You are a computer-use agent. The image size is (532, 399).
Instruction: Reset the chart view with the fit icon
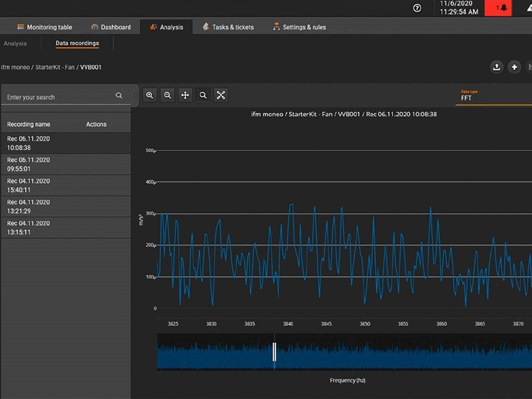click(221, 95)
